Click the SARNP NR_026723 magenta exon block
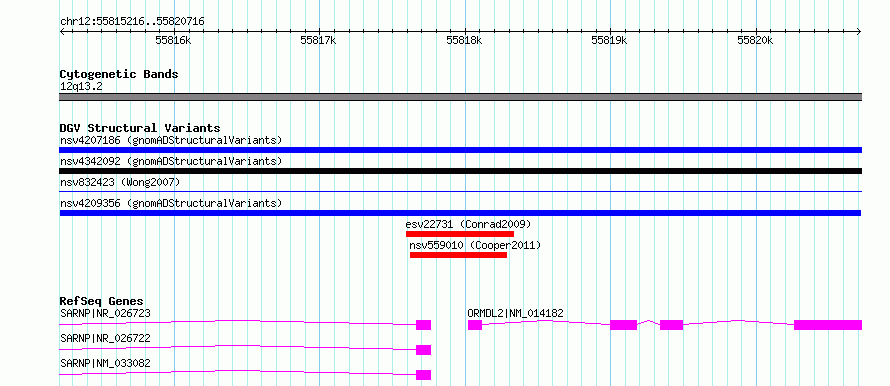Screen dimensions: 890x386 point(423,325)
